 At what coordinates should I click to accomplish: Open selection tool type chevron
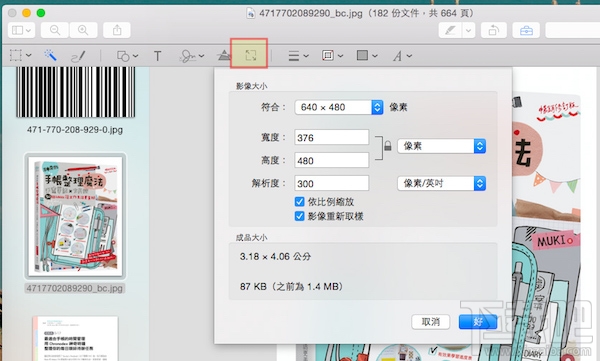point(29,56)
